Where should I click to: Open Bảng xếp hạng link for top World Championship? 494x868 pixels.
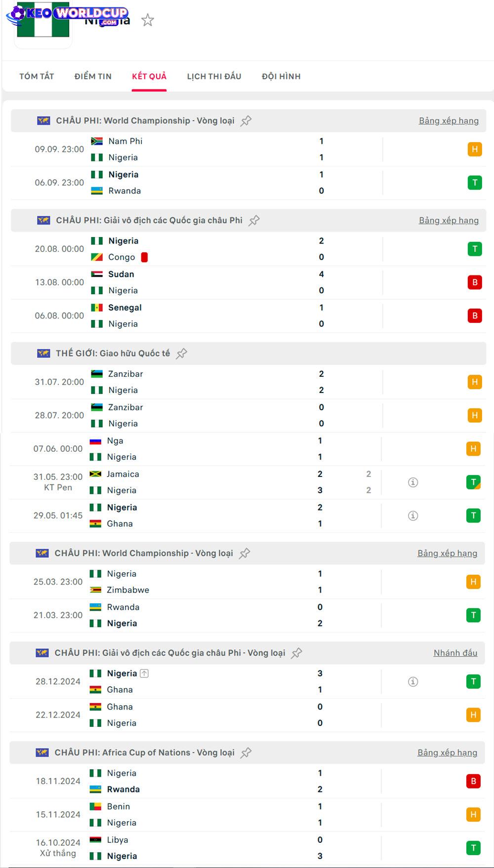coord(449,120)
